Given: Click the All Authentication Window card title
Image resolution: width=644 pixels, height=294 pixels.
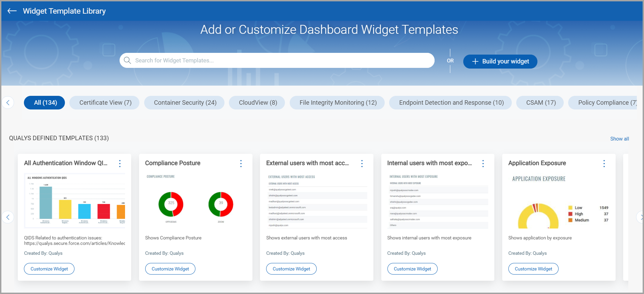Looking at the screenshot, I should point(66,163).
